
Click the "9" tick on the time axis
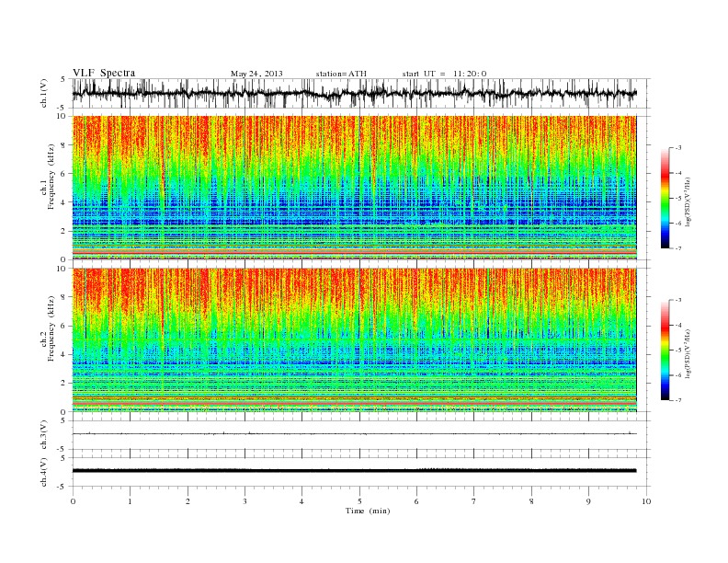[x=588, y=501]
